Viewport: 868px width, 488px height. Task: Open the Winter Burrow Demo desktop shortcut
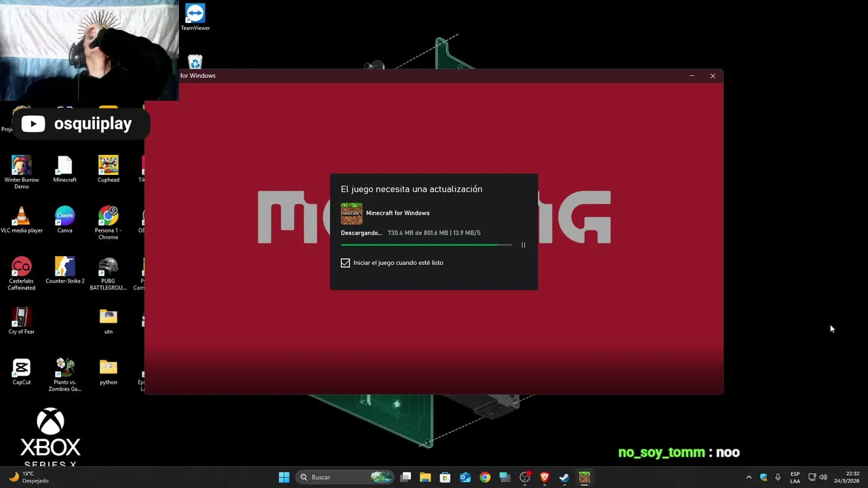click(22, 172)
